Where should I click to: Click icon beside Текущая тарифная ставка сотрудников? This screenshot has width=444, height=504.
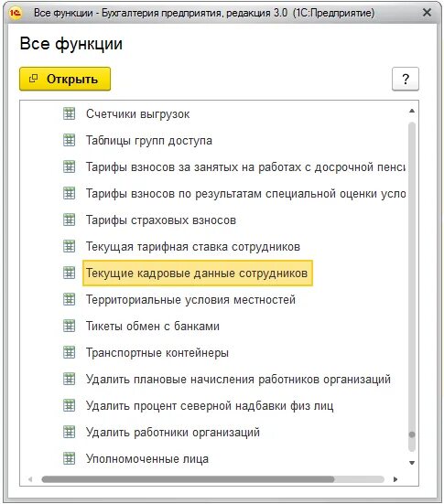[69, 246]
